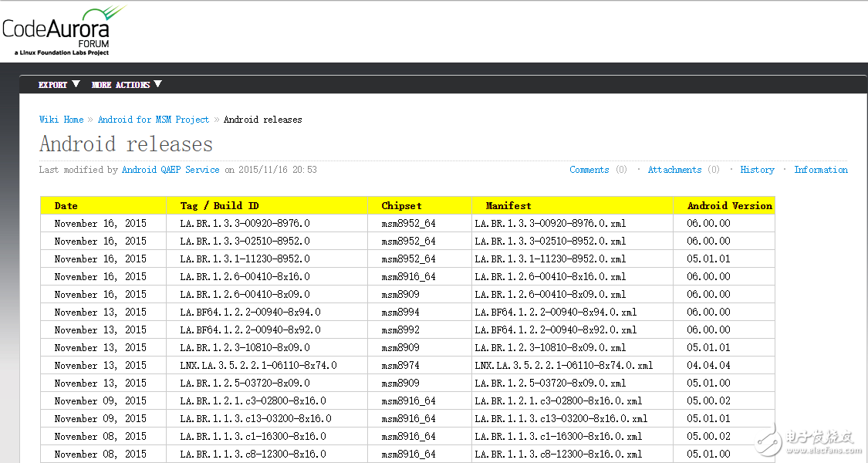Click the Chipset column header
The image size is (868, 463).
[401, 206]
